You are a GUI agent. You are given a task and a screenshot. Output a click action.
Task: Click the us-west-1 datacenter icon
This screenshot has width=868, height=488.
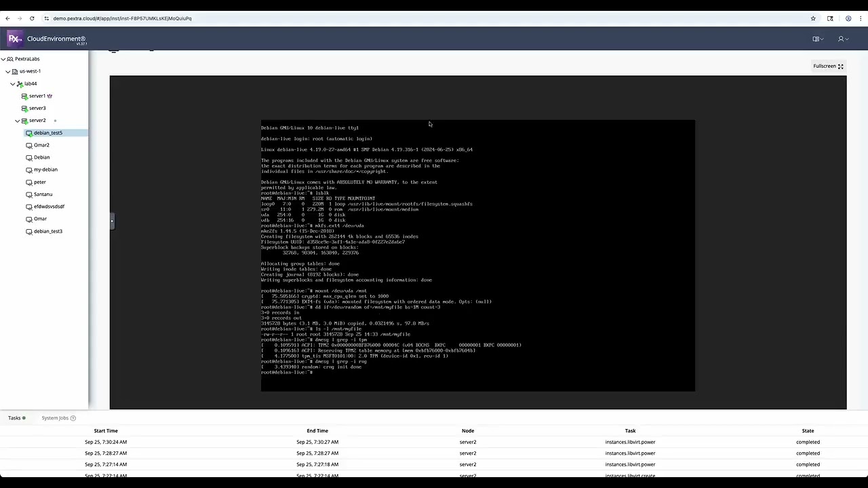(15, 71)
